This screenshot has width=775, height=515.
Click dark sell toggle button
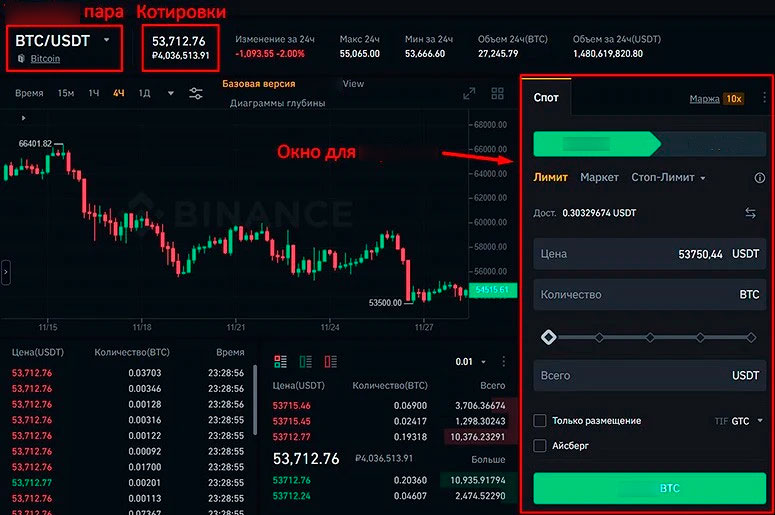(713, 144)
